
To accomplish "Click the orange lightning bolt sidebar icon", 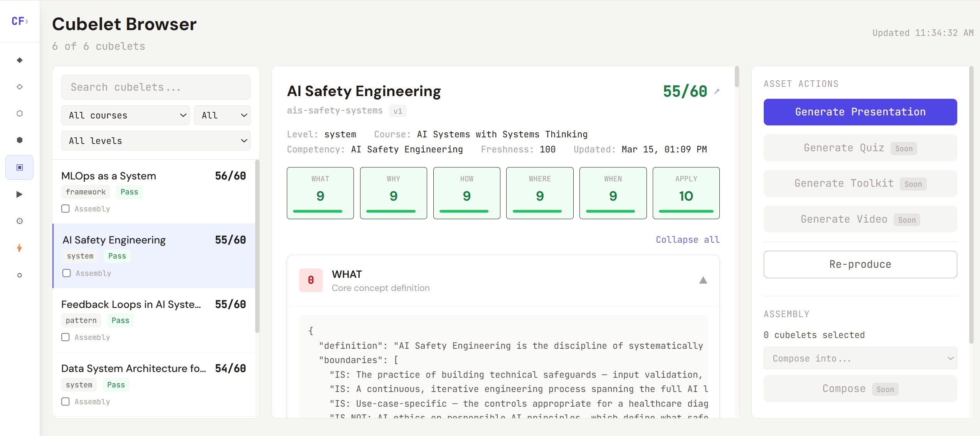I will pos(19,248).
